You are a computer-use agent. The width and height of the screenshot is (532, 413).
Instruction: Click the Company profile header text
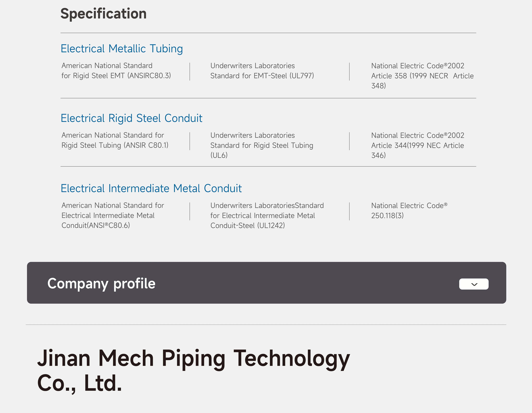click(x=102, y=284)
